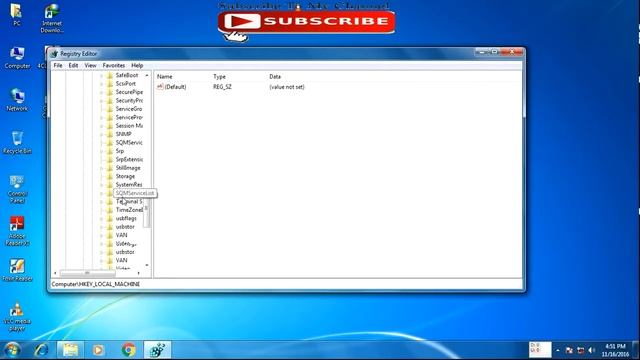Image resolution: width=640 pixels, height=360 pixels.
Task: Open Google Chrome from the taskbar
Action: pos(129,350)
